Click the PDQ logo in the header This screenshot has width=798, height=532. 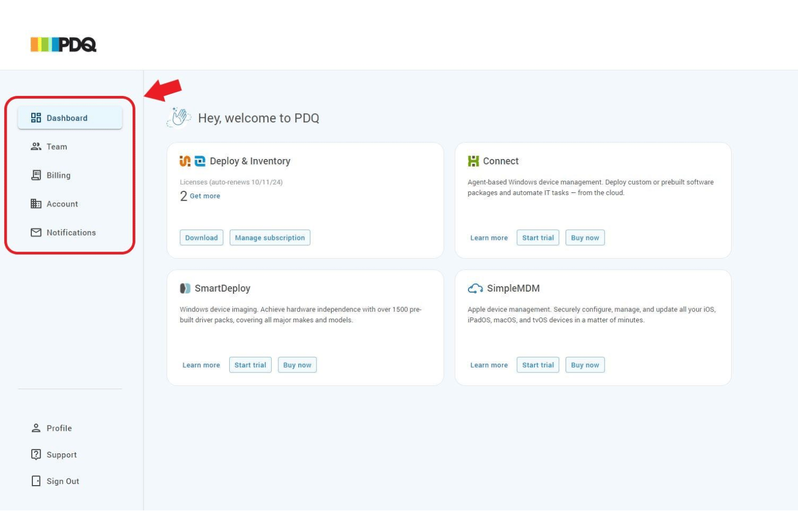click(64, 44)
